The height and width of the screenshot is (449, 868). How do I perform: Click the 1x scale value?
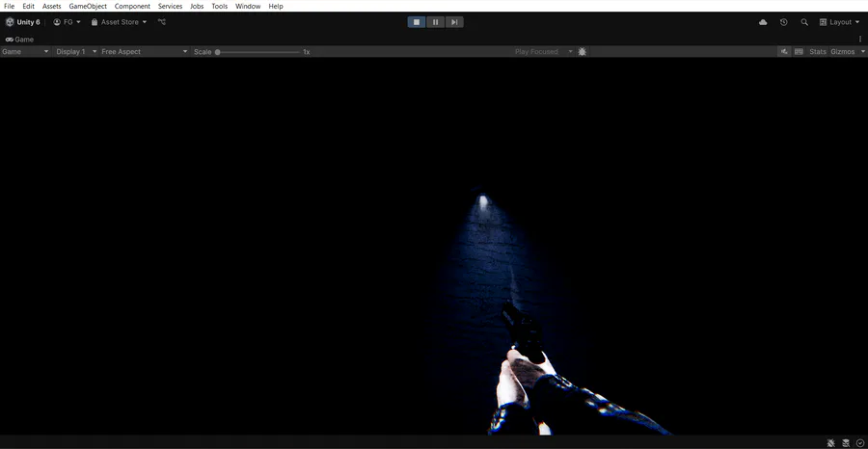(x=306, y=51)
